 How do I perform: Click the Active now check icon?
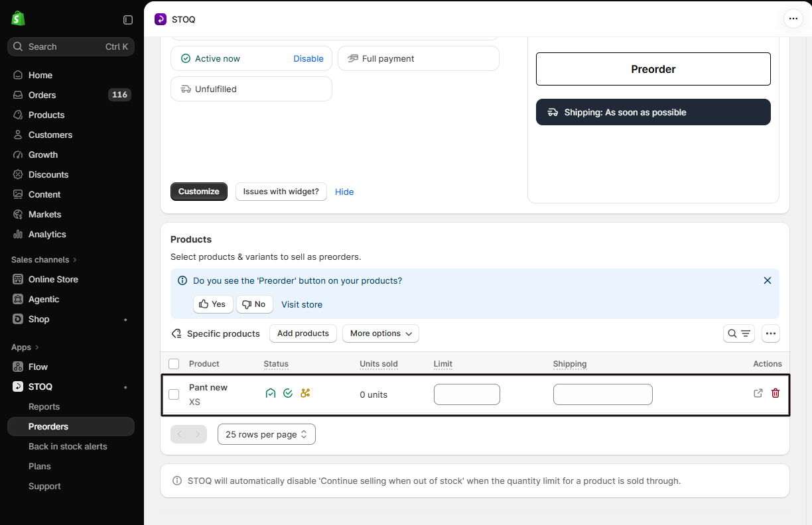tap(186, 58)
